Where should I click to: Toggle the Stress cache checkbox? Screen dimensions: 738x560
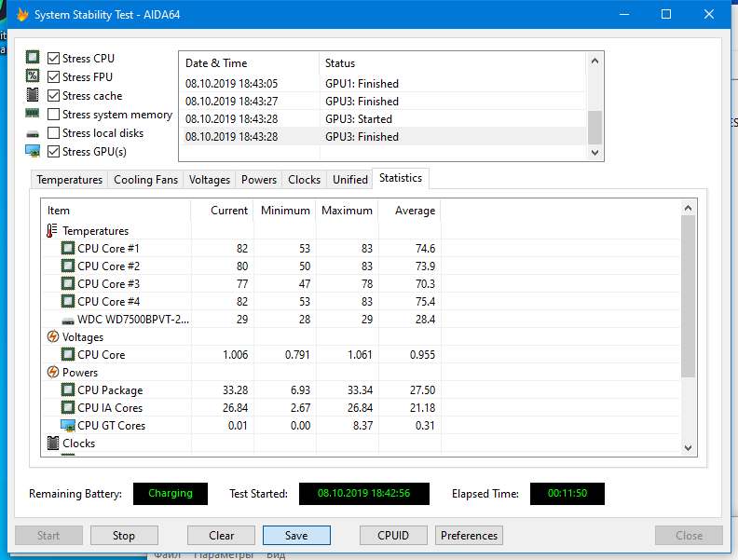[54, 96]
